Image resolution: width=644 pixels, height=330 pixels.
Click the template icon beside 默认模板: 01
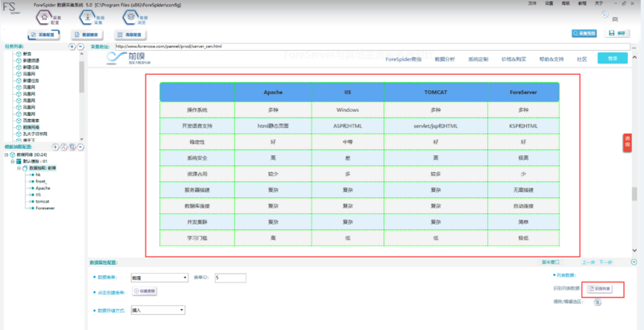click(x=19, y=161)
